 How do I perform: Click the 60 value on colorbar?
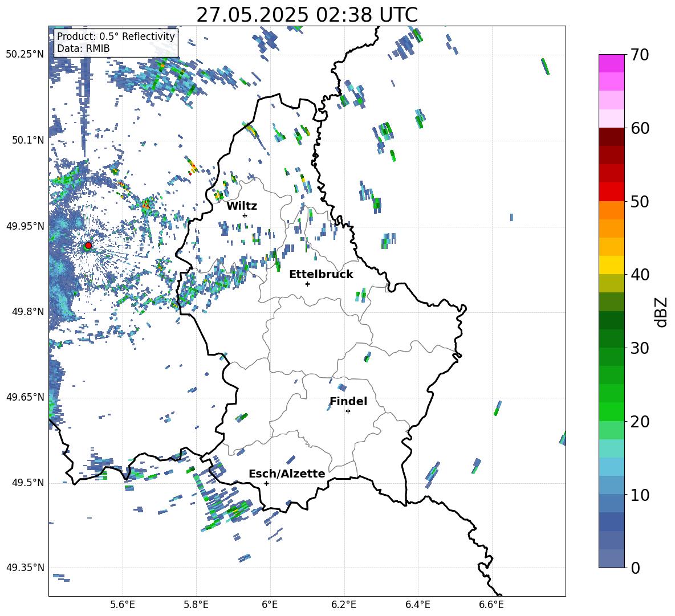click(x=640, y=128)
